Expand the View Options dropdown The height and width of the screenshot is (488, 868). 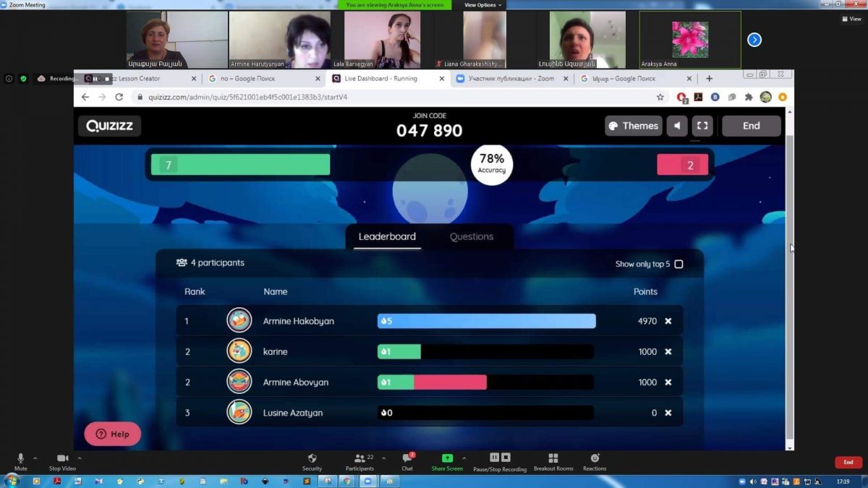click(482, 5)
